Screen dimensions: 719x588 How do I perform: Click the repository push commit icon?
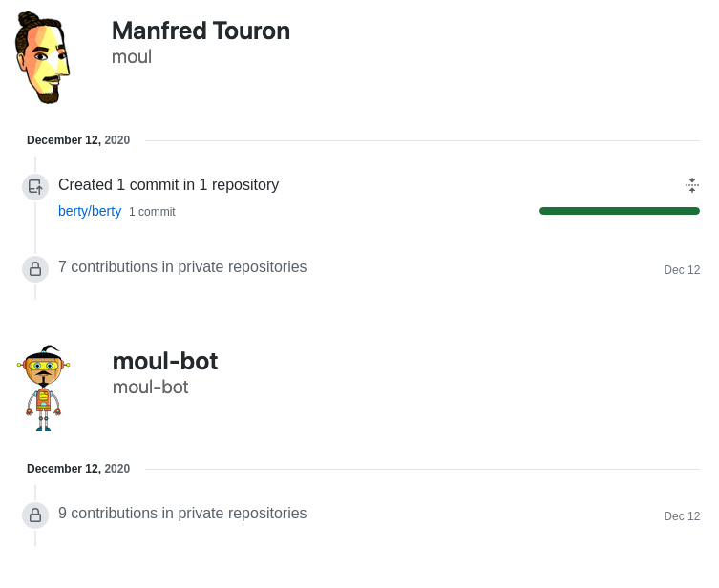click(35, 187)
